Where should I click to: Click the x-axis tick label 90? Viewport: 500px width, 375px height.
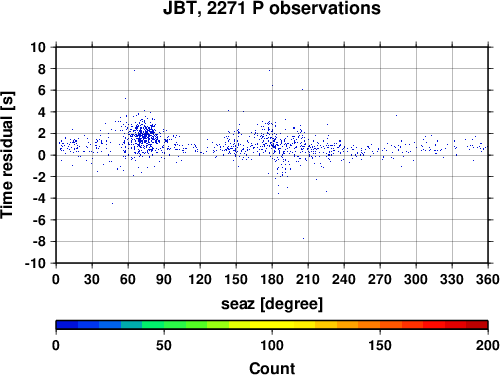click(x=164, y=279)
